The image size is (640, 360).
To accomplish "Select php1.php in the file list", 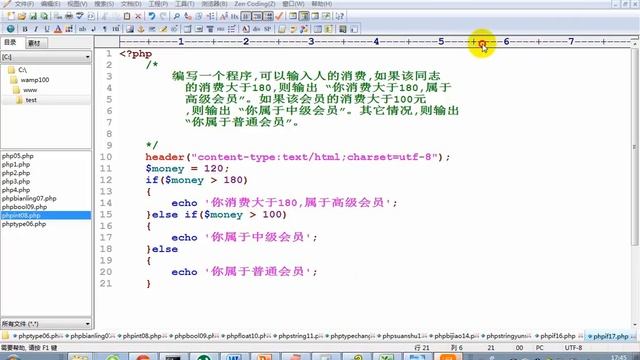I will click(x=16, y=164).
